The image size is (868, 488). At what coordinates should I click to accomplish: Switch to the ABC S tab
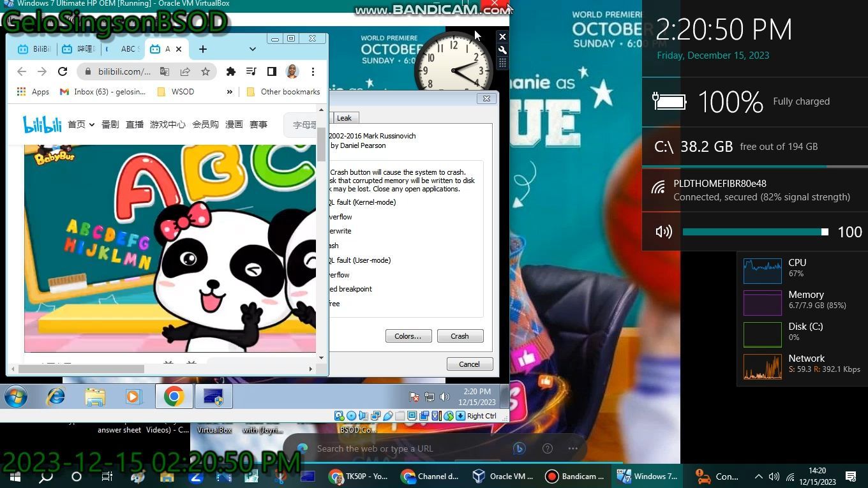(123, 49)
